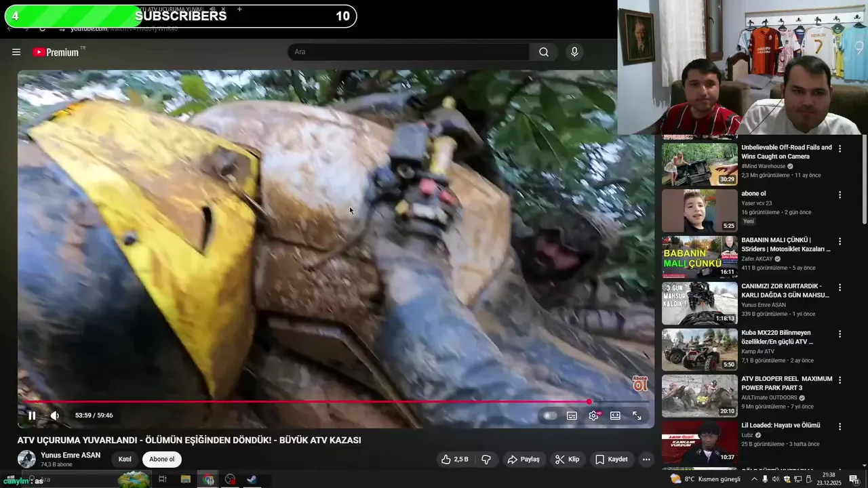Screen dimensions: 868x488
Task: Open more actions three-dot menu under video
Action: click(x=646, y=460)
